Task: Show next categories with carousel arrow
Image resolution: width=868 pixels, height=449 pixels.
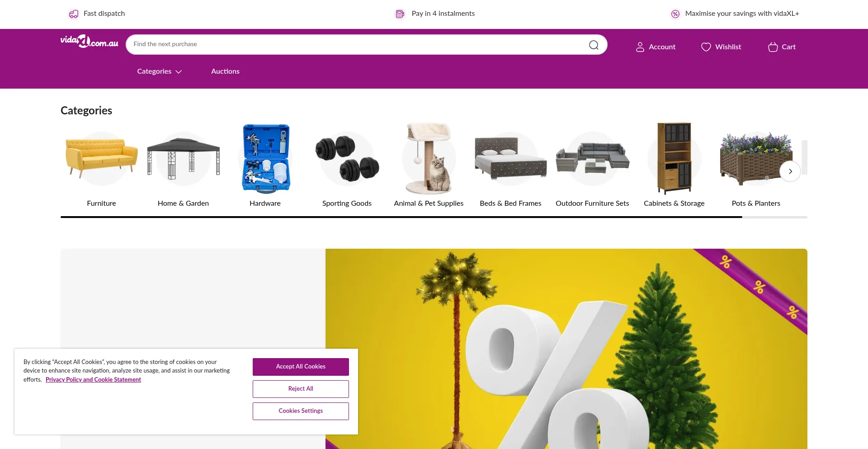Action: pyautogui.click(x=790, y=171)
